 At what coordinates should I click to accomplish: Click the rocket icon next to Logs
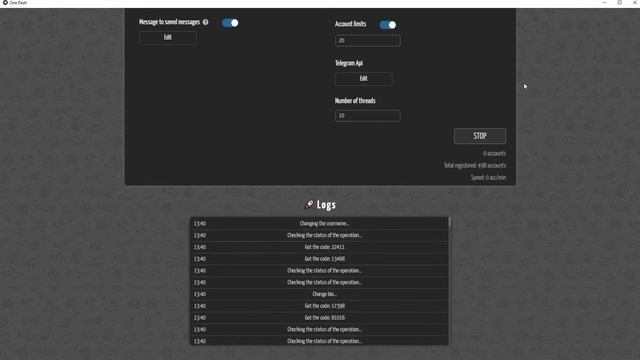(309, 204)
